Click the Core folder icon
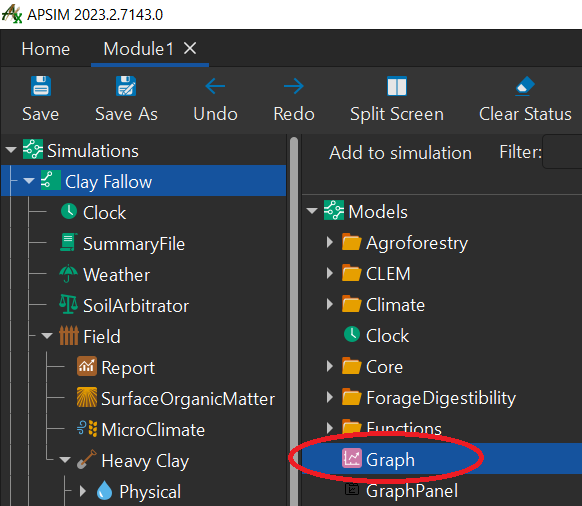The width and height of the screenshot is (582, 506). pos(352,366)
